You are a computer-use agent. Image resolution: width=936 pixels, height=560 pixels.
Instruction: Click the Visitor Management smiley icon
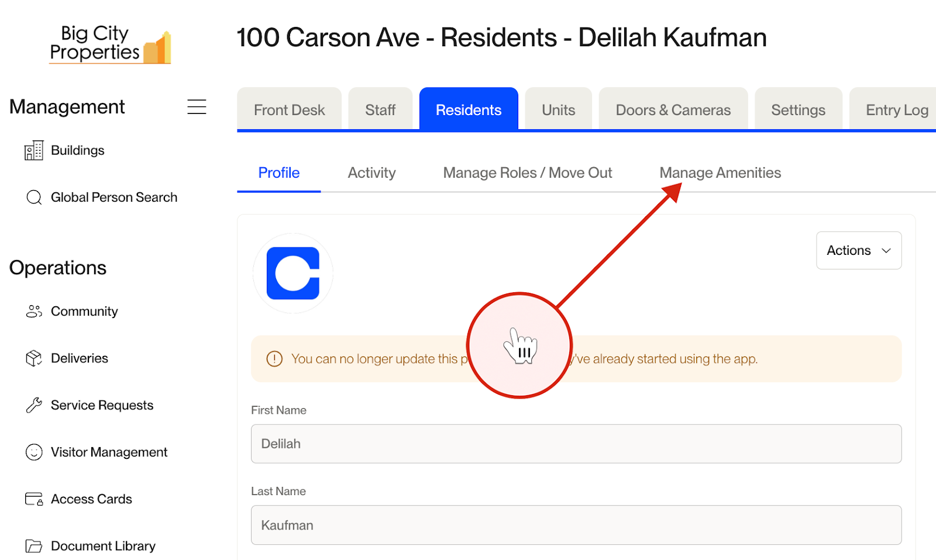click(34, 452)
